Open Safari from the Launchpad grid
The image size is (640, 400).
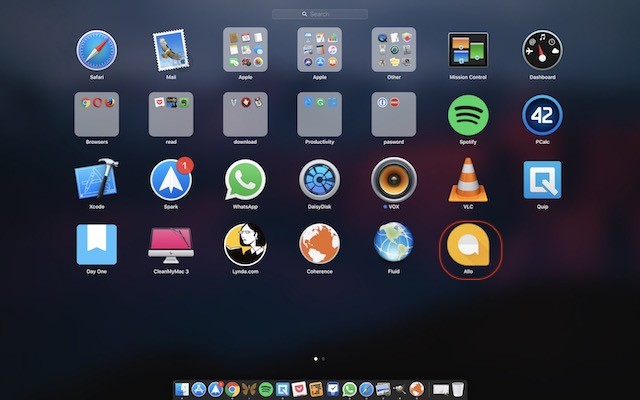click(x=97, y=50)
